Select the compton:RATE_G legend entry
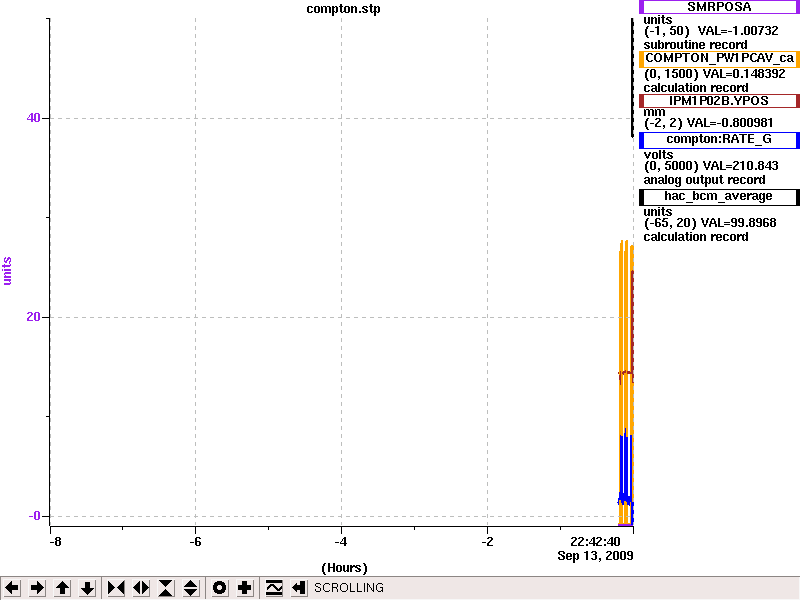Viewport: 800px width, 600px height. coord(719,140)
